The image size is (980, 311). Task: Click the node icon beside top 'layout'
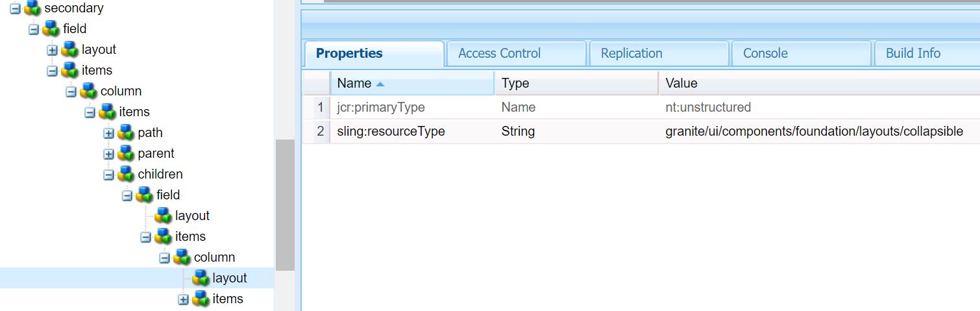click(69, 50)
